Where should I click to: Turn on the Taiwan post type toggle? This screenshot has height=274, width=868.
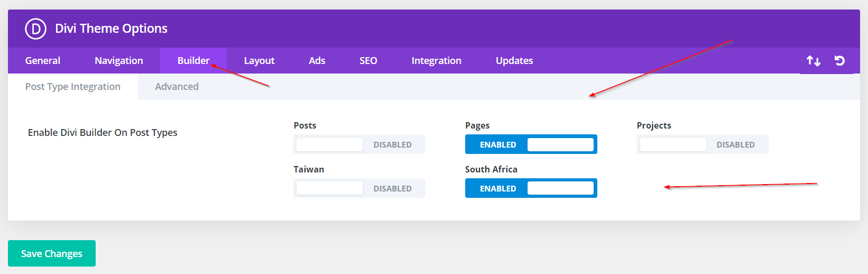[x=359, y=188]
